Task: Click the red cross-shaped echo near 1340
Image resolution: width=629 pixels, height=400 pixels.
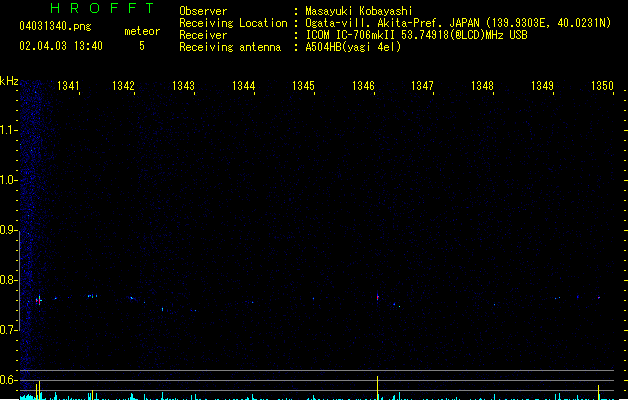Action: 39,301
